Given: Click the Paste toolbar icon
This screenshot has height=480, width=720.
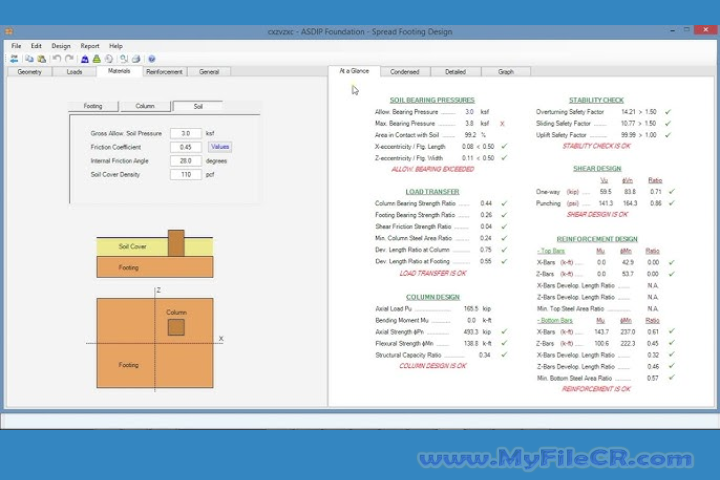Looking at the screenshot, I should [x=42, y=59].
